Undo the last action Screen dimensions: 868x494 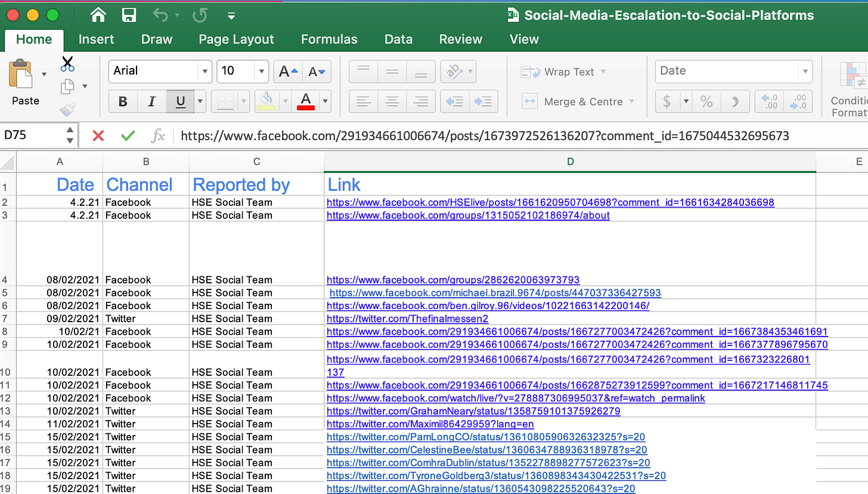pos(160,15)
